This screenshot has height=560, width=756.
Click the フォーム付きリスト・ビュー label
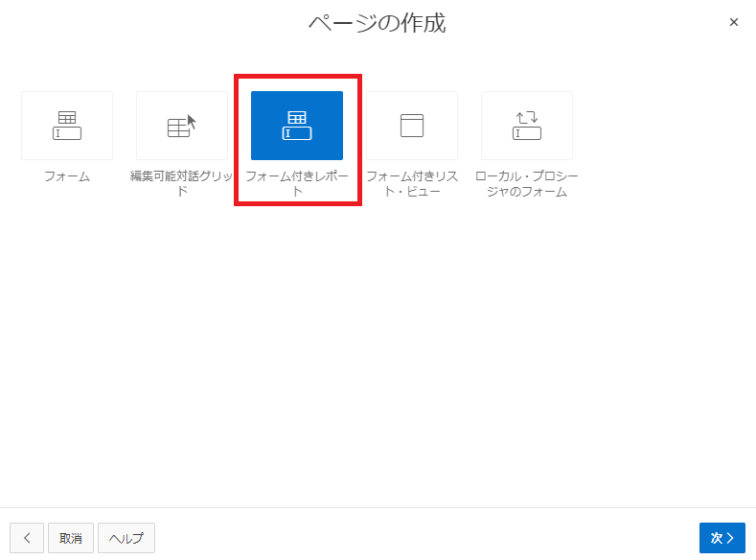click(412, 184)
